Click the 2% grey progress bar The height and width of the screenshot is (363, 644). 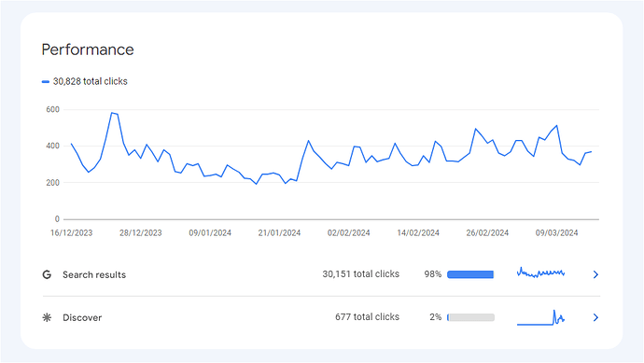tap(470, 317)
